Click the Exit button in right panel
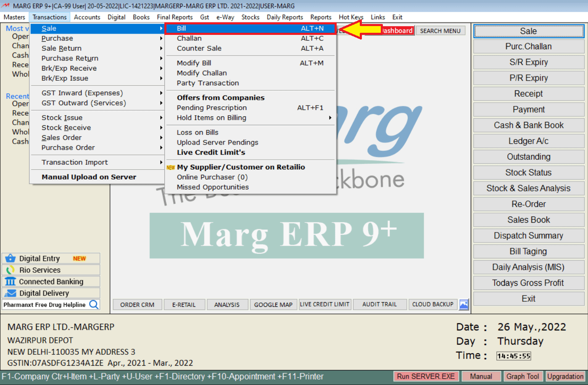This screenshot has height=385, width=588. click(529, 299)
